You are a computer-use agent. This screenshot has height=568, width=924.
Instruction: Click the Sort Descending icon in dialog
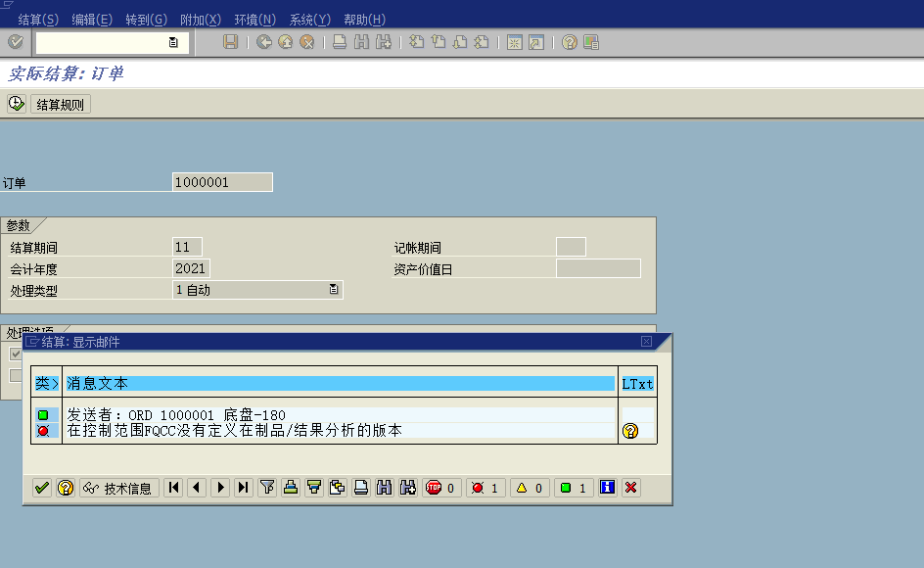[314, 487]
